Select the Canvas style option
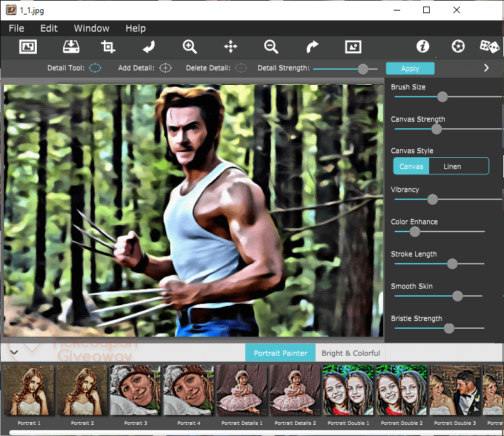Screen dimensions: 504x436 (x=411, y=166)
